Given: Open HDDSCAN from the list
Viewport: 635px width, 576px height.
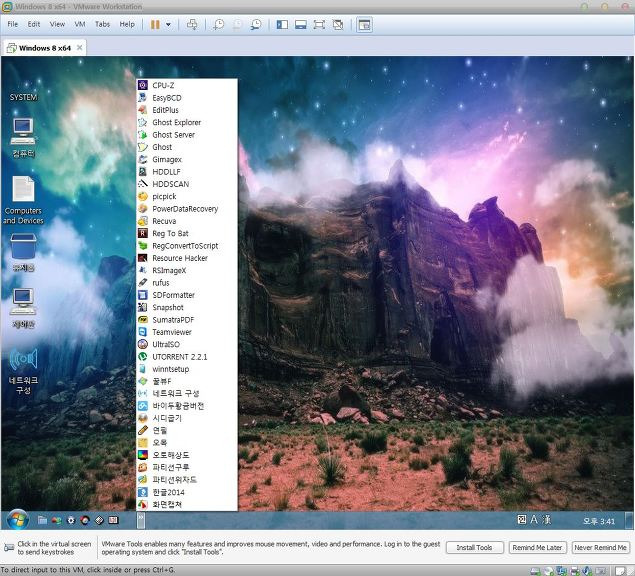Looking at the screenshot, I should 187,184.
